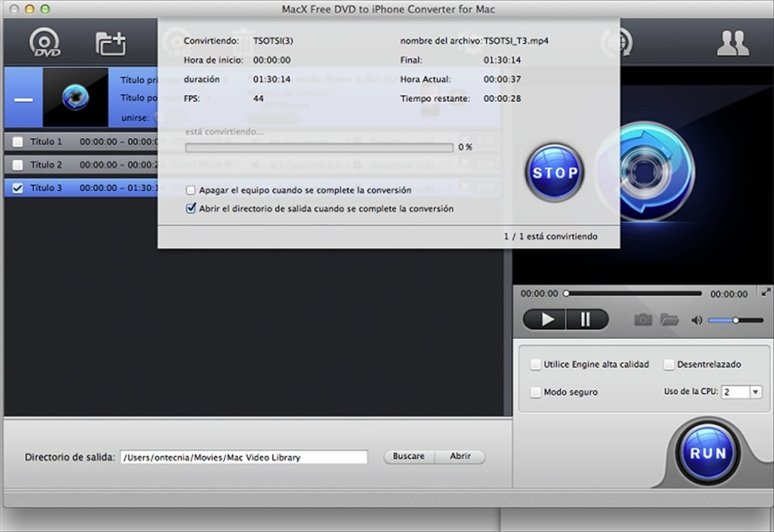Open the folder icon beside the camera
Viewport: 774px width, 532px height.
coord(670,320)
